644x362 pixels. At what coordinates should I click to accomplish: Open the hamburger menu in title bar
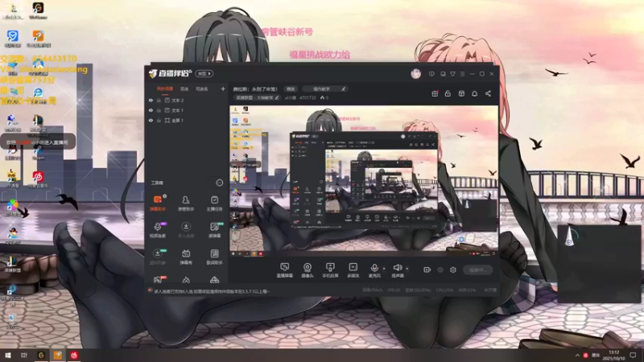[x=462, y=74]
